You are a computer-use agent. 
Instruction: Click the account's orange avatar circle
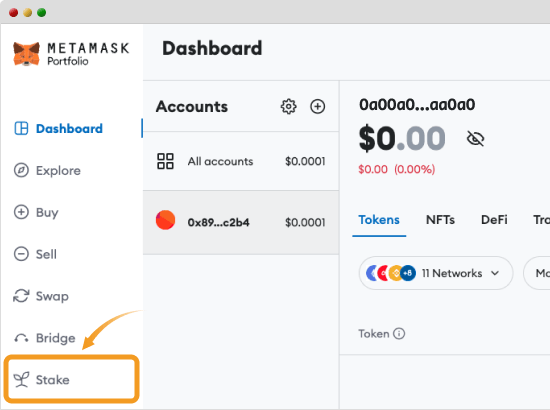[165, 220]
